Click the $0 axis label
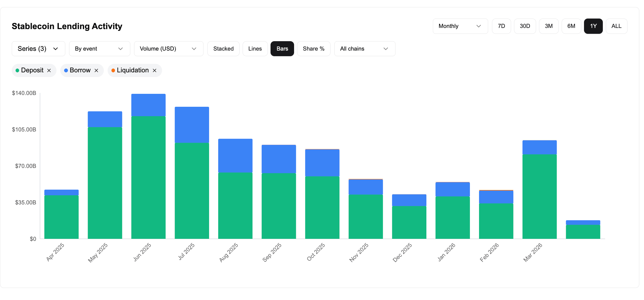Image resolution: width=644 pixels, height=300 pixels. point(33,239)
